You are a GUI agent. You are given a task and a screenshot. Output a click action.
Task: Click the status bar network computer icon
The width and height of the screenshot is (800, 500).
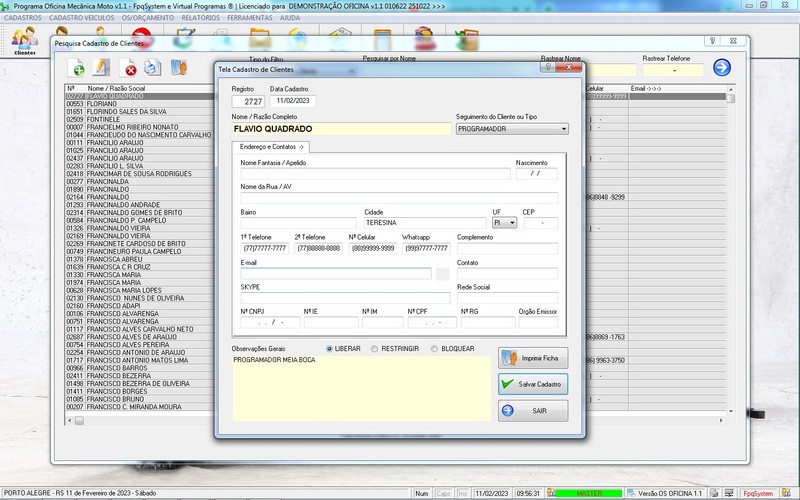point(729,493)
